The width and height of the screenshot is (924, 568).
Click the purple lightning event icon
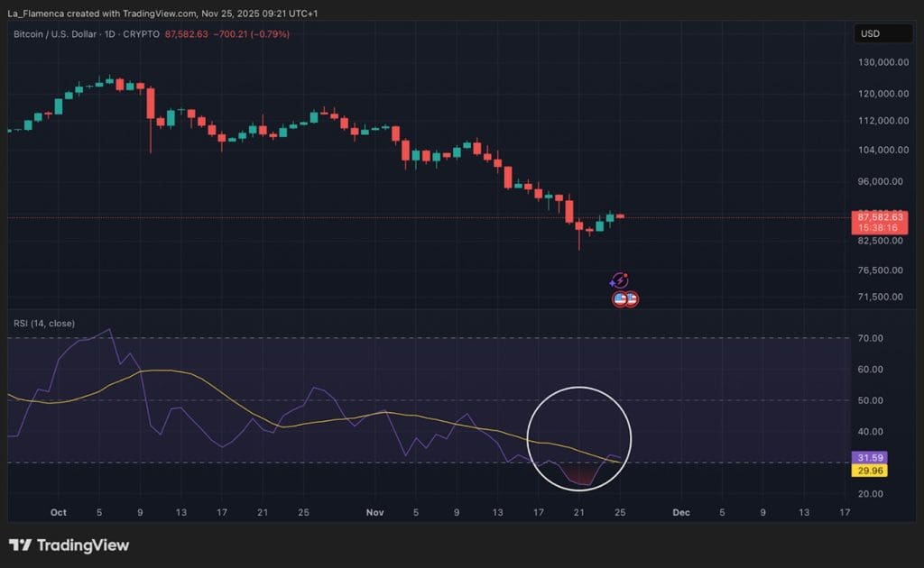coord(620,280)
